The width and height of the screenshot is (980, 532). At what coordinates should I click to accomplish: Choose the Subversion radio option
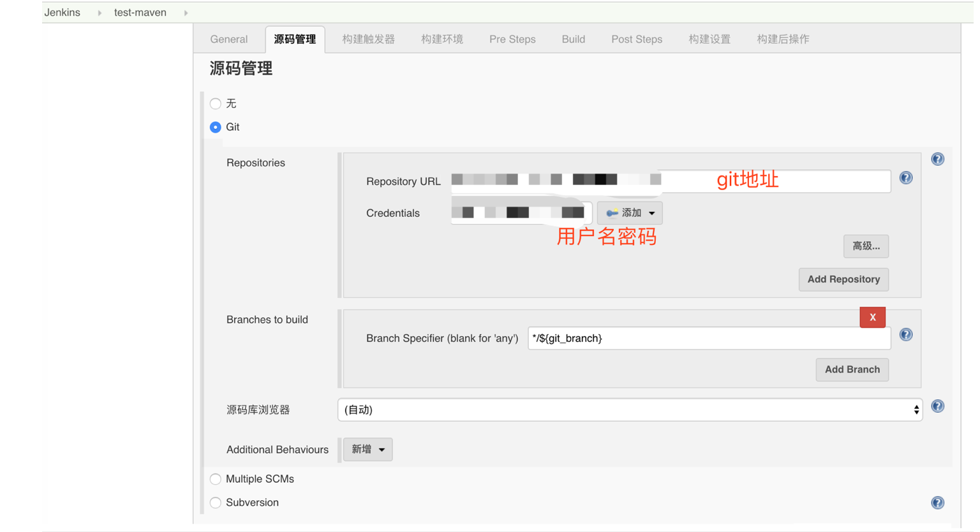pyautogui.click(x=216, y=503)
